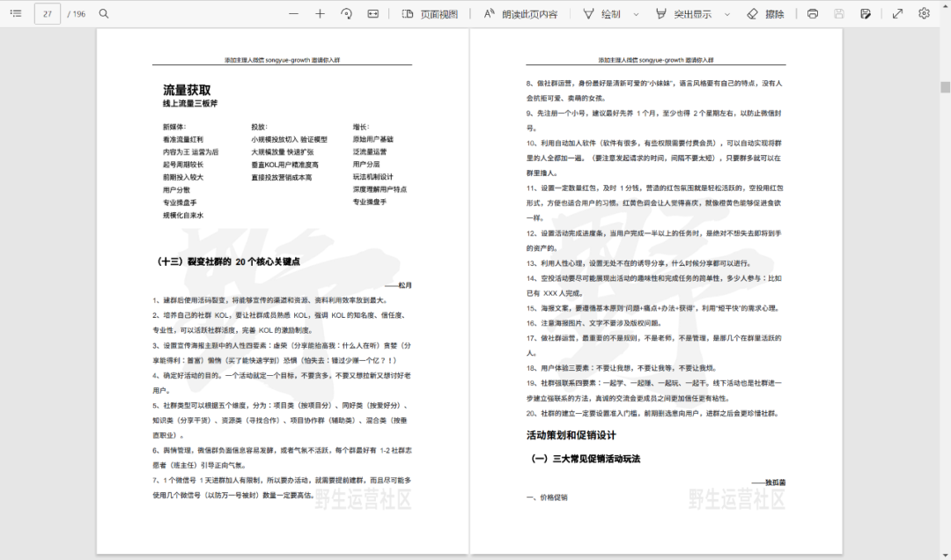Click the page number input field
This screenshot has width=951, height=560.
48,13
